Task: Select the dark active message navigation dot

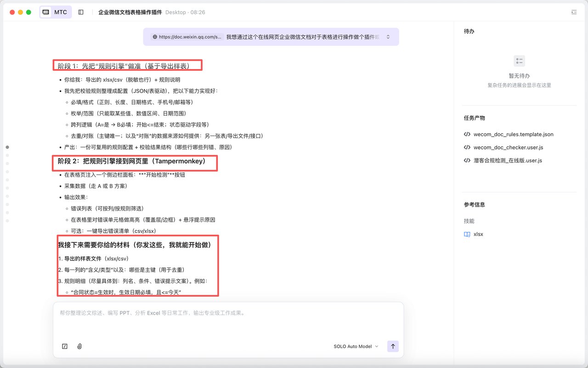Action: coord(7,147)
